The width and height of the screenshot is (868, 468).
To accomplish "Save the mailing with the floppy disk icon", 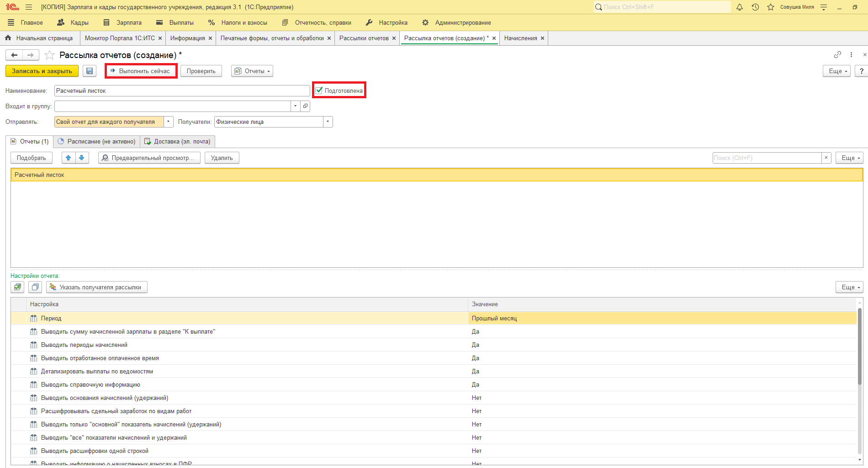I will click(90, 71).
